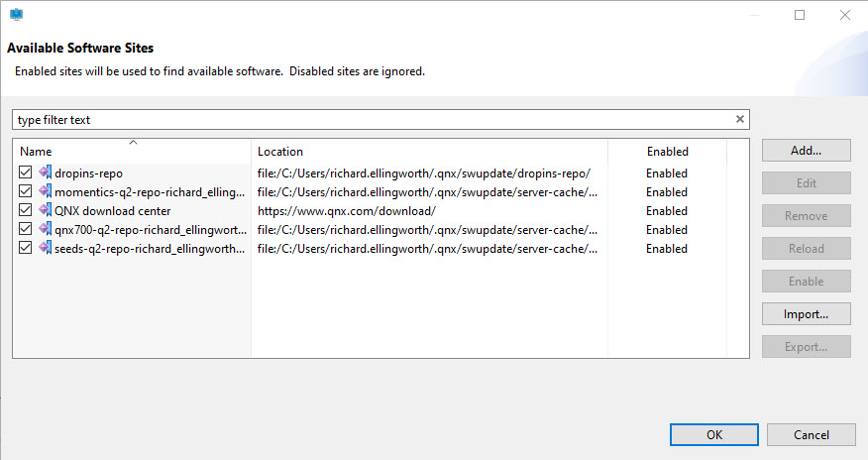This screenshot has height=460, width=868.
Task: Open the Import... dialog
Action: coord(806,314)
